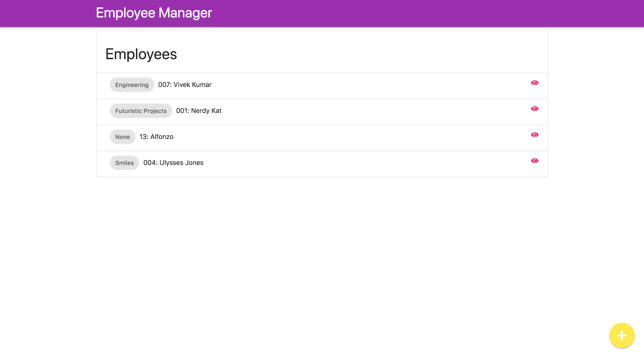Click blank space in Alfonzo's list row
The image size is (644, 356).
[350, 137]
